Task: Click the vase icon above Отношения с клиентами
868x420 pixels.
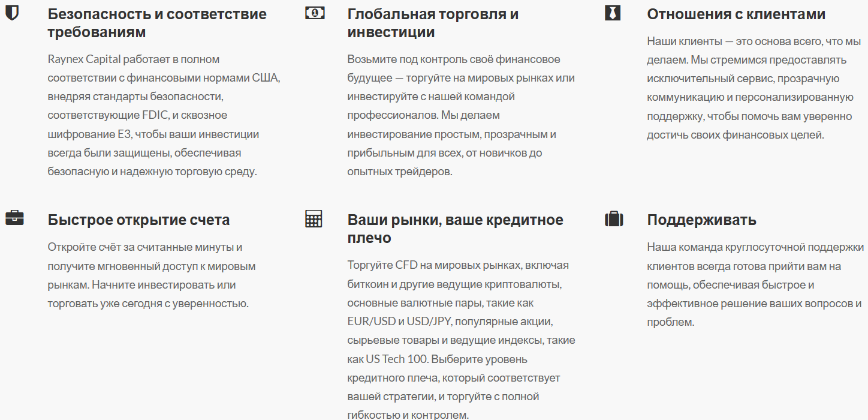Action: click(x=612, y=12)
